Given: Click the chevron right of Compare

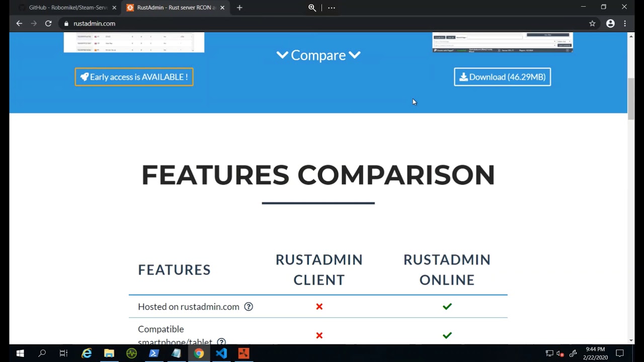Looking at the screenshot, I should pyautogui.click(x=355, y=55).
